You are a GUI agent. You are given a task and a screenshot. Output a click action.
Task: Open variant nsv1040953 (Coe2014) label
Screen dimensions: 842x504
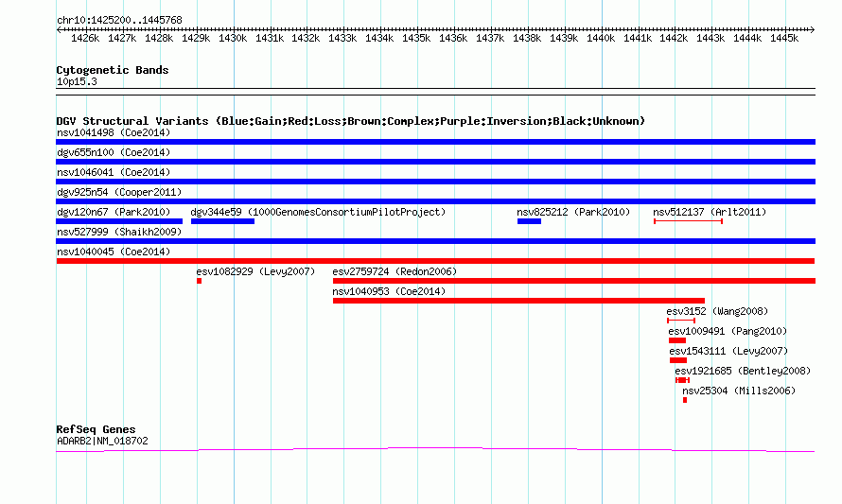389,291
